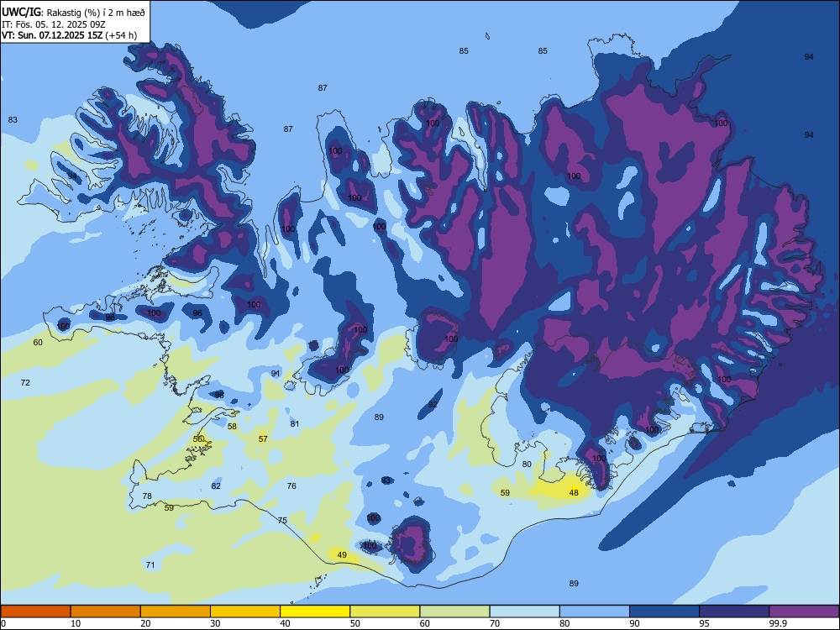Click the 30–40 amber legend swatch

(245, 612)
